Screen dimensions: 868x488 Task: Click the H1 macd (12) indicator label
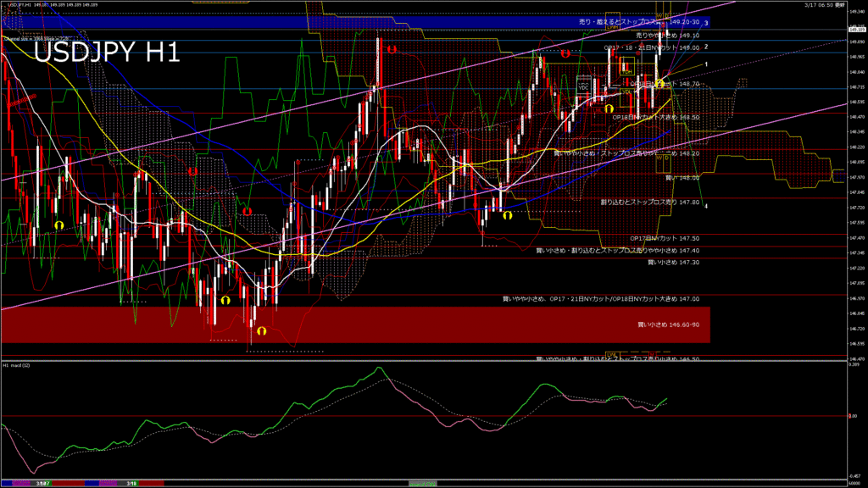pyautogui.click(x=17, y=365)
